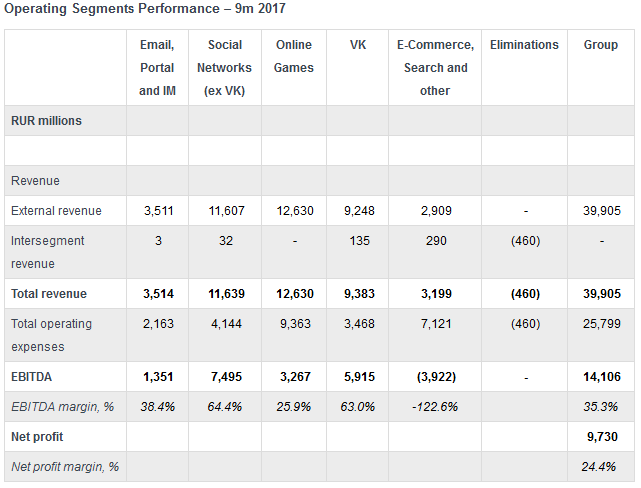Select the External revenue row label

pyautogui.click(x=56, y=211)
